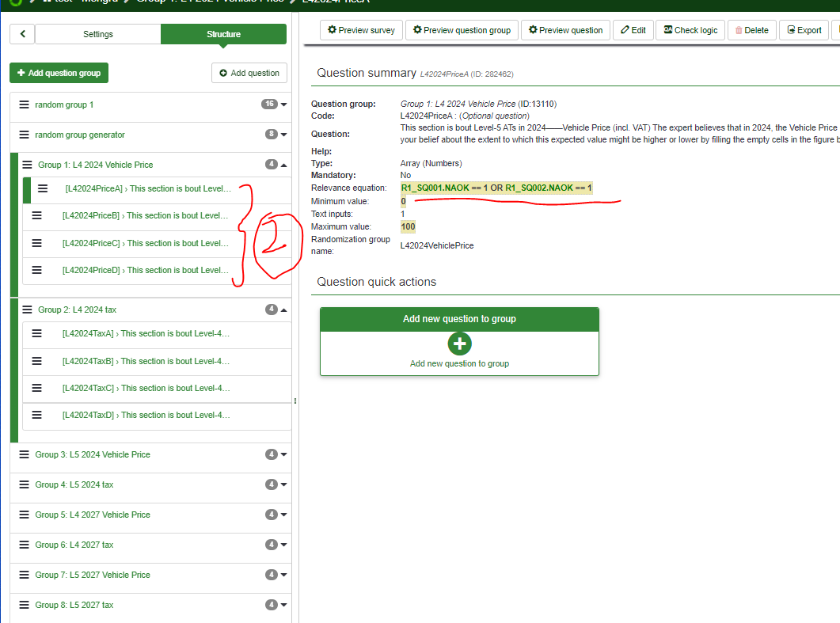Click hamburger handle for L42024TaxC question
The image size is (840, 623).
pos(36,388)
